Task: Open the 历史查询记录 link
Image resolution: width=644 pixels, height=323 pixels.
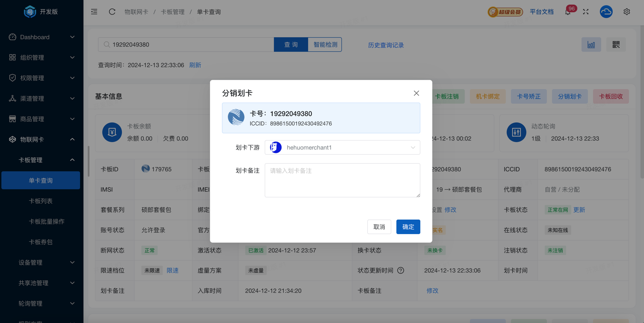Action: [x=386, y=45]
